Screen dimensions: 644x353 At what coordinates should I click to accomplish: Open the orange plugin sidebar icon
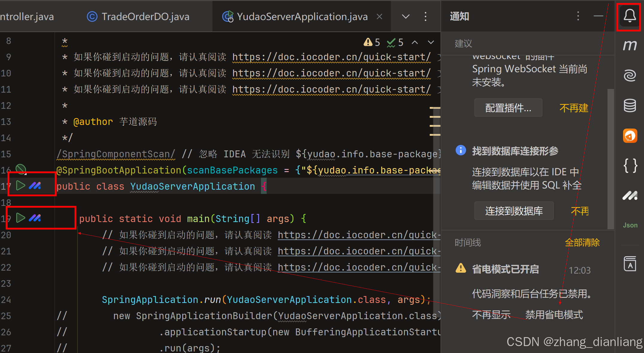click(630, 136)
